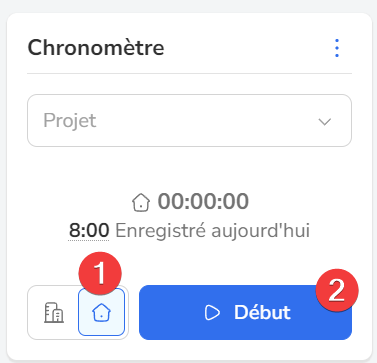Screen dimensions: 377x363
Task: Start the timer with Début button
Action: coord(245,312)
